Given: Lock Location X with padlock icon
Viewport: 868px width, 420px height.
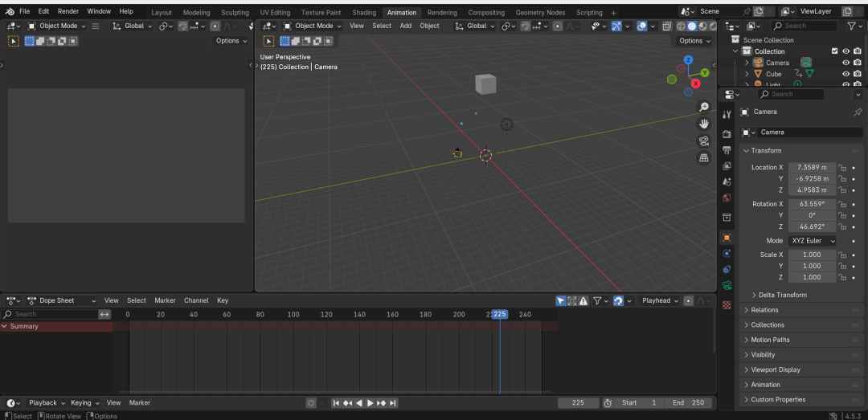Looking at the screenshot, I should tap(842, 167).
